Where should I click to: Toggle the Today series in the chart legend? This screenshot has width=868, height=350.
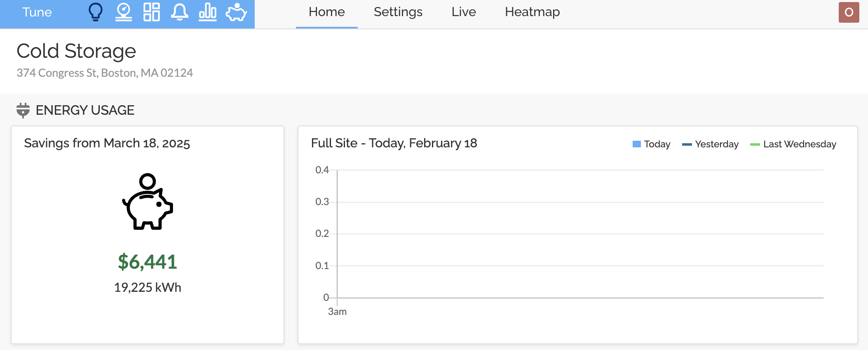[x=652, y=144]
